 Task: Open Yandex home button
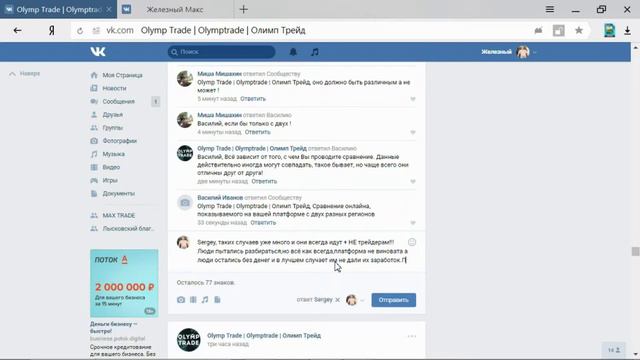(52, 30)
